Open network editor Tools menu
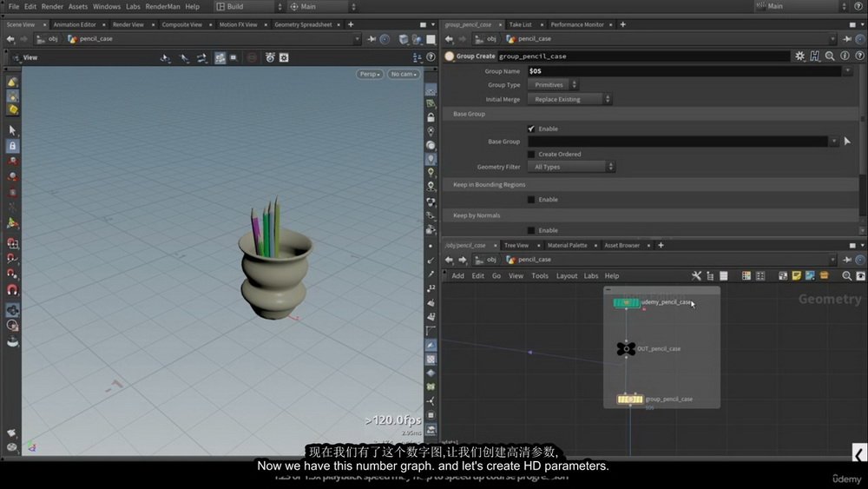 coord(540,276)
